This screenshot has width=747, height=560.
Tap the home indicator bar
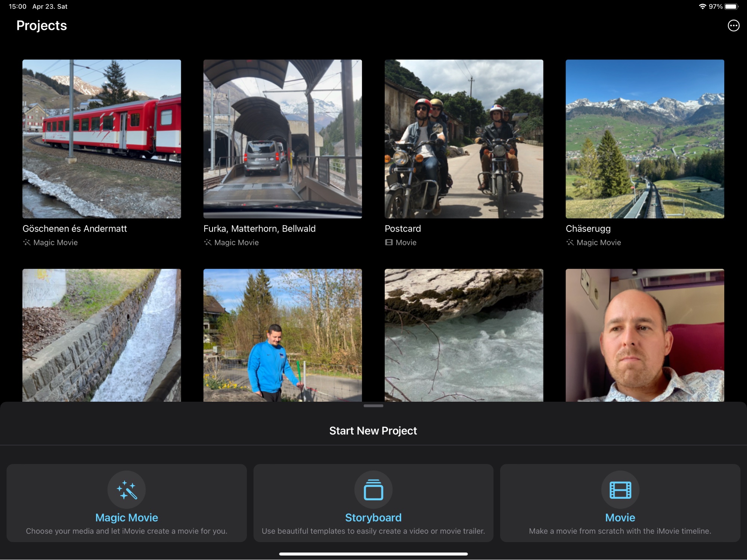(373, 554)
